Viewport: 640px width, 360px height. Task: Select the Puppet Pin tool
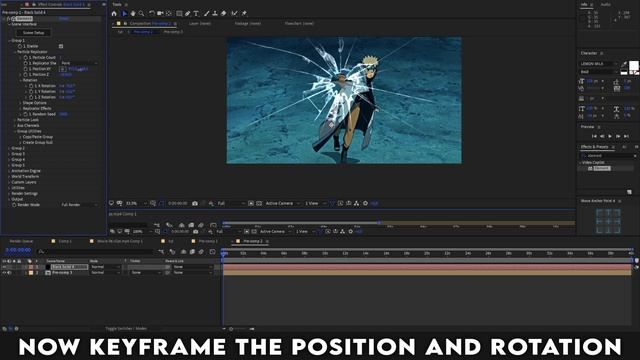coord(244,13)
